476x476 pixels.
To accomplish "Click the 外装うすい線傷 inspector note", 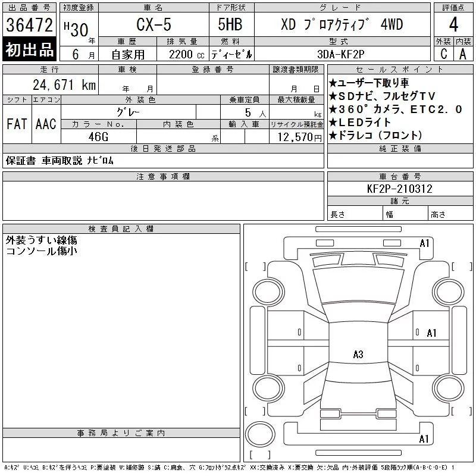I will click(x=42, y=240).
